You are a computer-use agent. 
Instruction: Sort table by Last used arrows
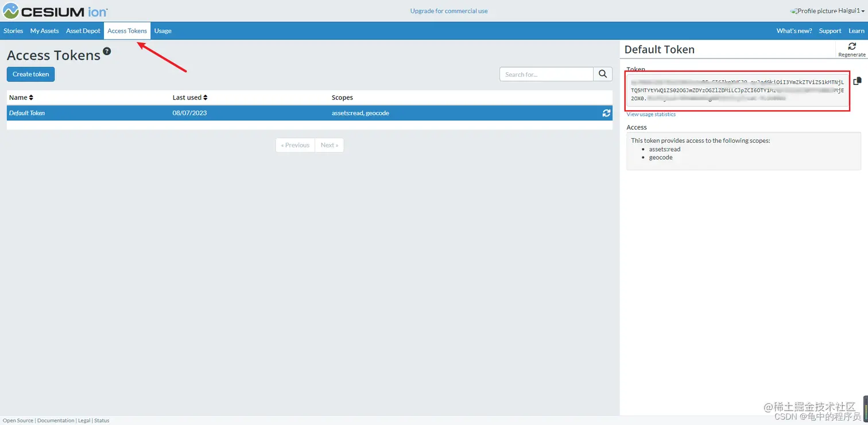pyautogui.click(x=205, y=98)
